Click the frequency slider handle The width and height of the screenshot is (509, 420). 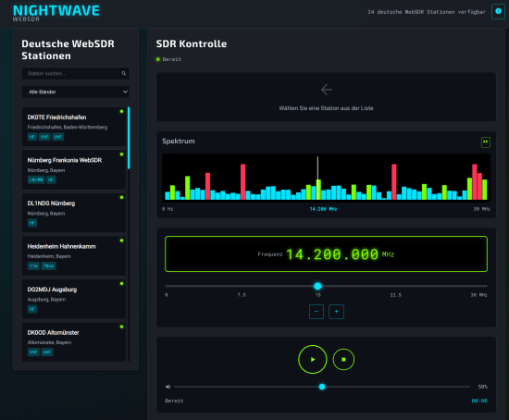point(317,286)
